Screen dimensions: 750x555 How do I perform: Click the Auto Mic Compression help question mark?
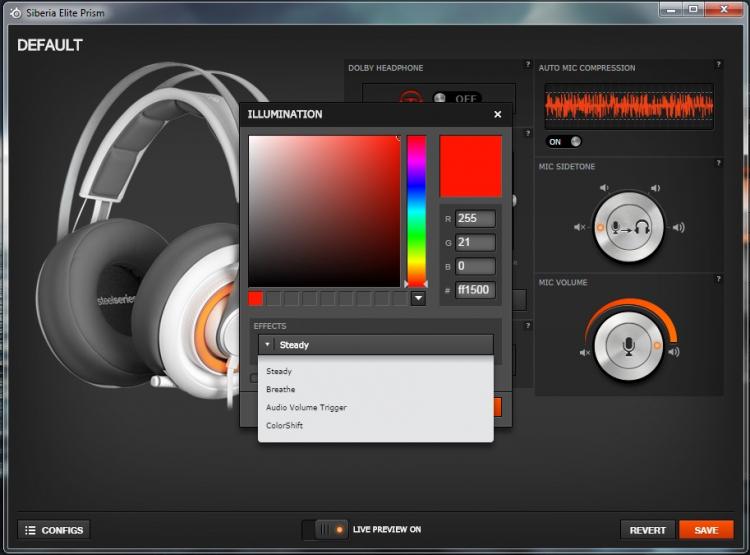(x=718, y=64)
